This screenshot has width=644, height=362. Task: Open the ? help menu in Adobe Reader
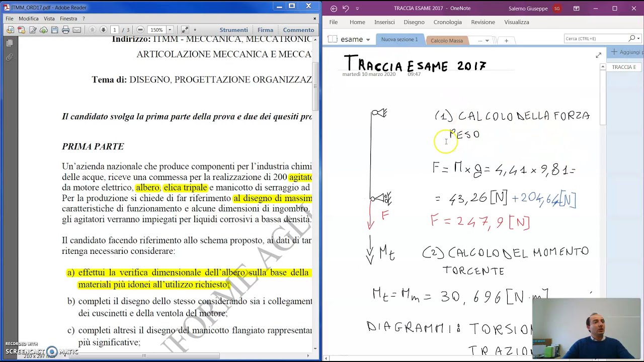click(x=84, y=19)
